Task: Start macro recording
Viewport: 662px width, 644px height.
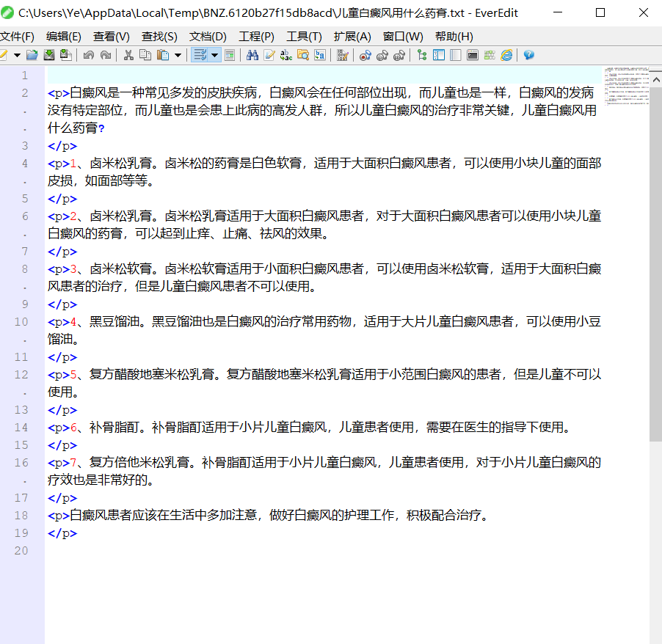Action: coord(365,55)
